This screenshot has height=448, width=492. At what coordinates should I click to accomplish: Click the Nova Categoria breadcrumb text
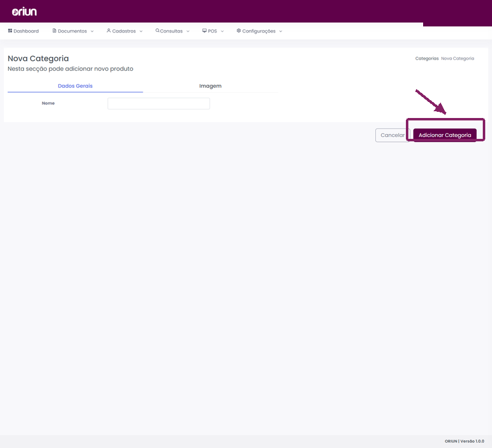click(458, 58)
